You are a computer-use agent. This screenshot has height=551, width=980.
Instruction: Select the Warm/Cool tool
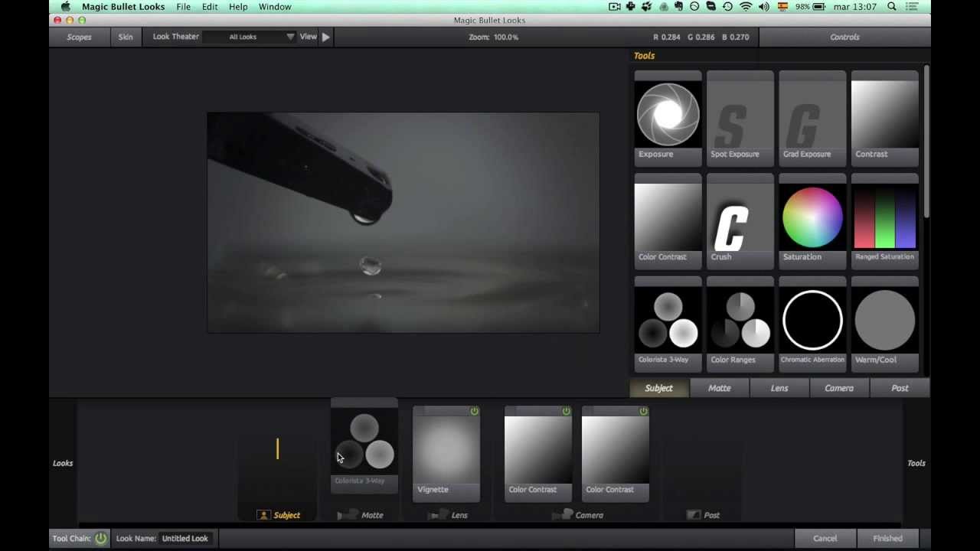[x=884, y=324]
